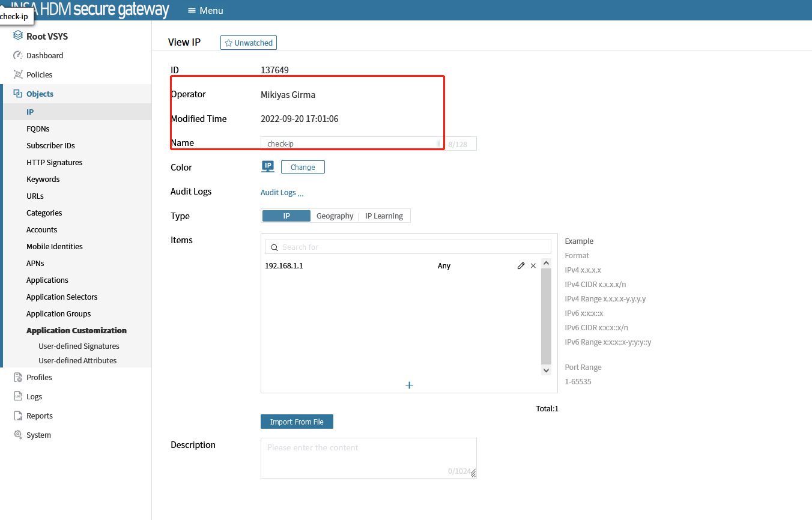
Task: Click the Reports icon in sidebar
Action: (x=18, y=416)
